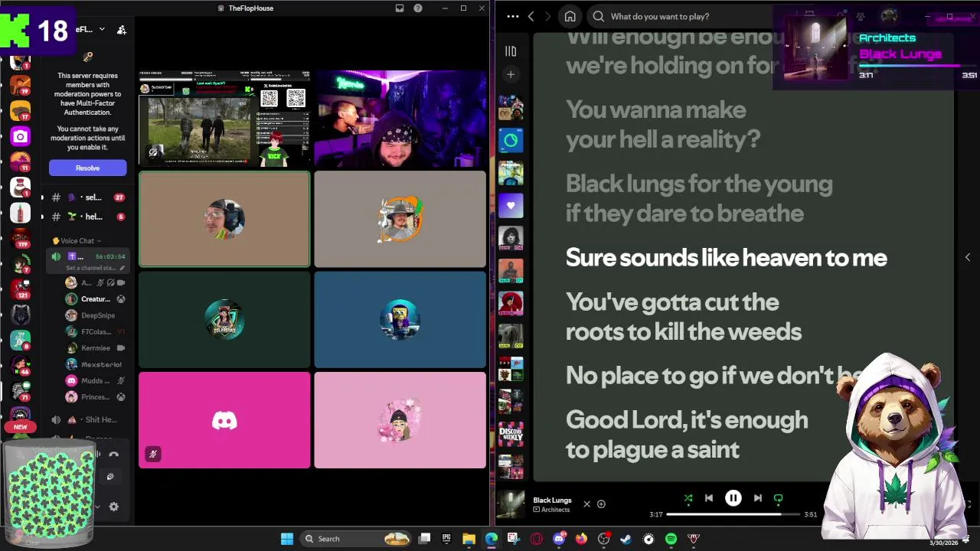Image resolution: width=980 pixels, height=551 pixels.
Task: Click the 'Black Lungs' song title in player bar
Action: coord(552,500)
